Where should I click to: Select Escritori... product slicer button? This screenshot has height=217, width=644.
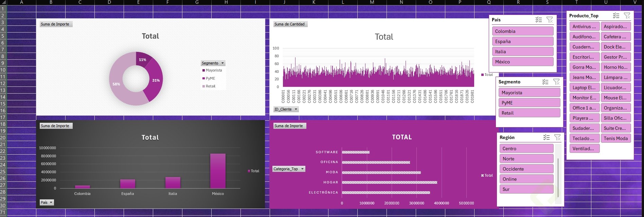585,57
